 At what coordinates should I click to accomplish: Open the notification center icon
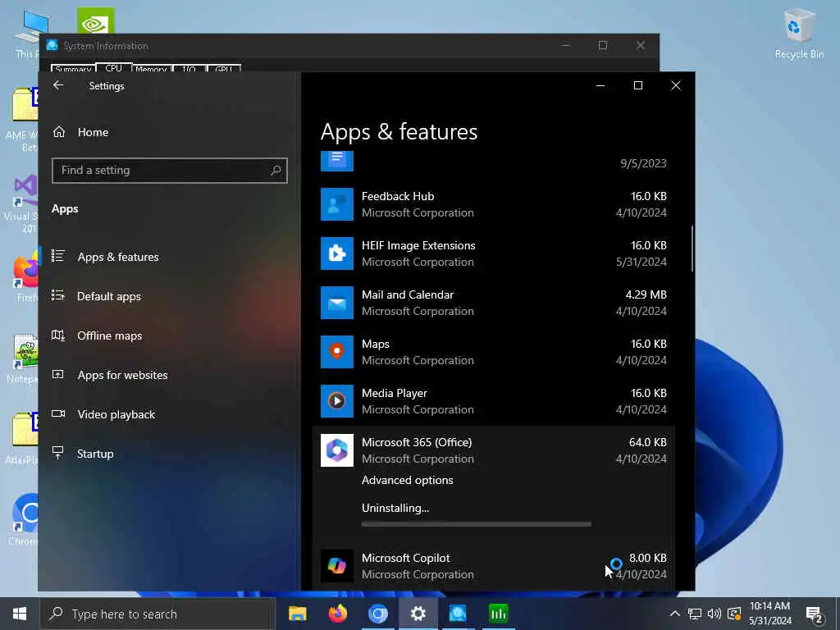[x=814, y=614]
